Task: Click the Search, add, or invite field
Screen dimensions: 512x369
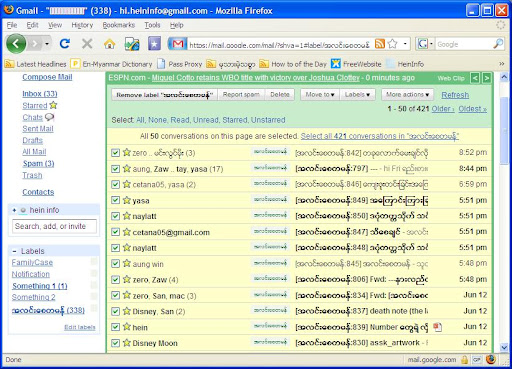Action: coord(54,226)
